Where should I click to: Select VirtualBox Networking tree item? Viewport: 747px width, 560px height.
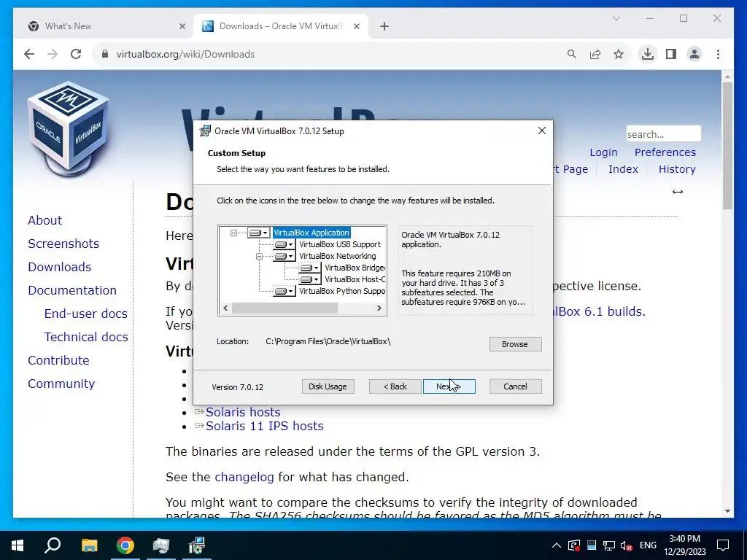[x=337, y=256]
